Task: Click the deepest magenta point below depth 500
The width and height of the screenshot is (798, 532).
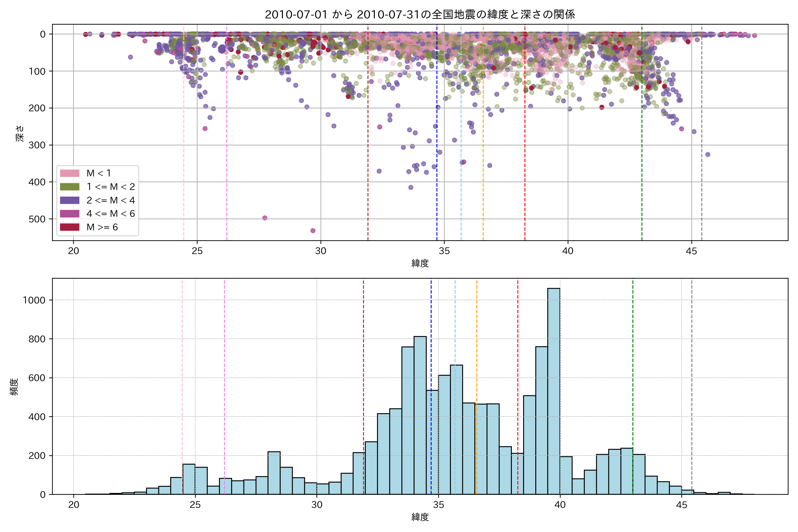Action: tap(313, 231)
